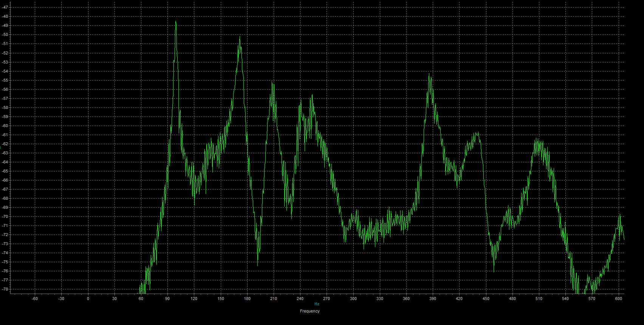Click the 600 Hz frequency tick label
Viewport: 644px width, 325px height.
(x=618, y=299)
